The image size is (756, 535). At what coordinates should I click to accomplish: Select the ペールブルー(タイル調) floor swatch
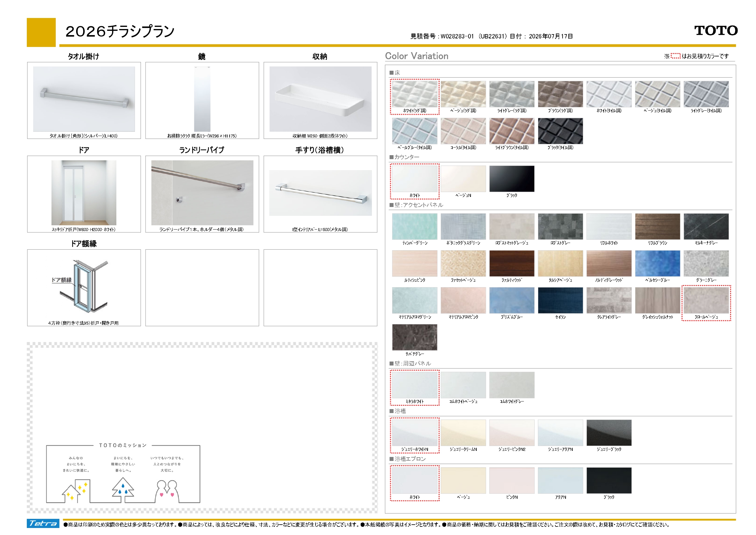click(x=415, y=131)
